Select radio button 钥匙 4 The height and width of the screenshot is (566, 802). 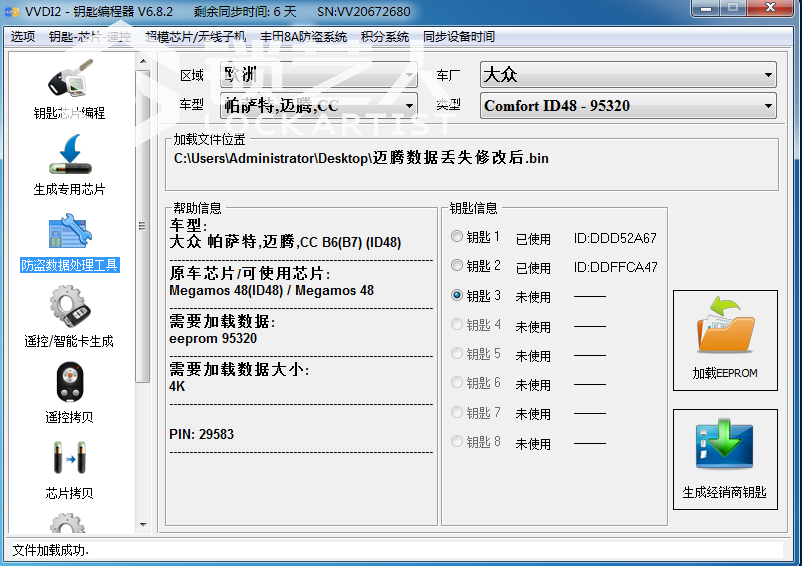click(457, 325)
